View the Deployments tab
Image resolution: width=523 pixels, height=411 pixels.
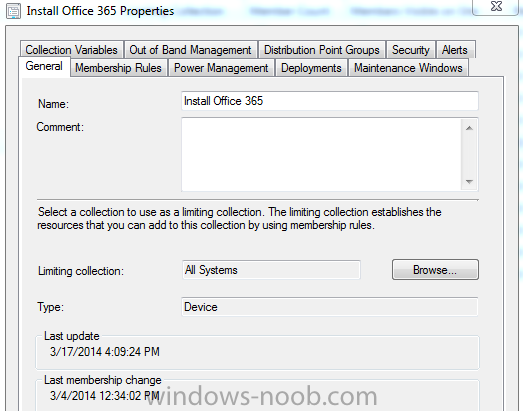click(311, 68)
